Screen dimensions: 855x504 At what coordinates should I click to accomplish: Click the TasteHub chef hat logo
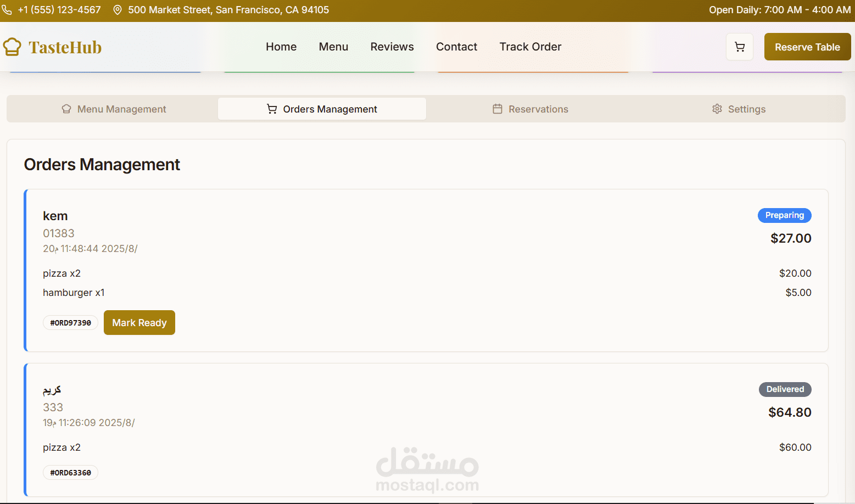[x=12, y=47]
